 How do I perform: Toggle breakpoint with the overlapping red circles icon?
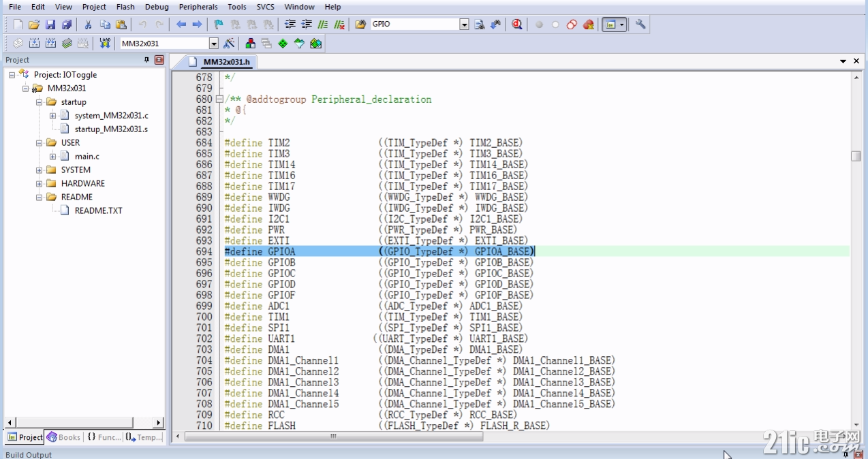[x=572, y=25]
